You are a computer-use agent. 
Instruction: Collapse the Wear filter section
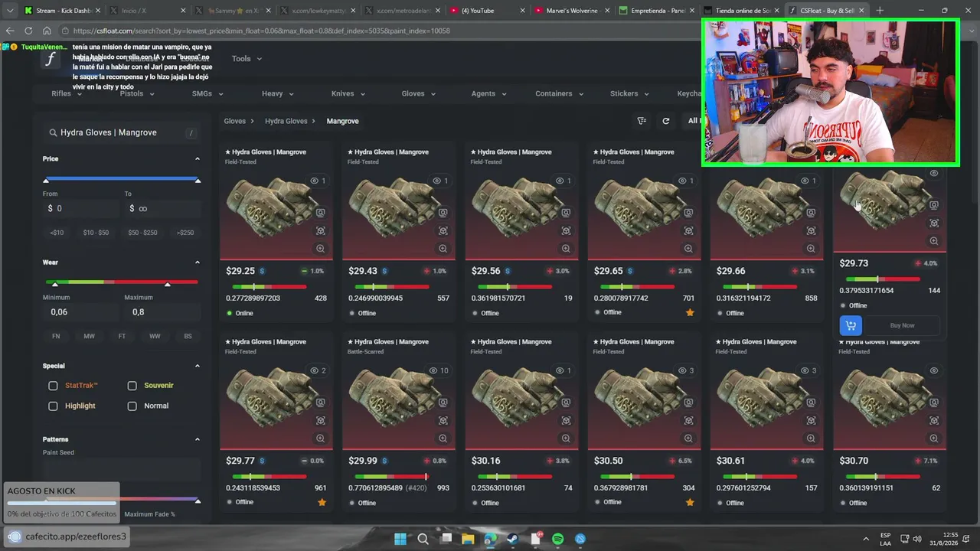point(198,262)
